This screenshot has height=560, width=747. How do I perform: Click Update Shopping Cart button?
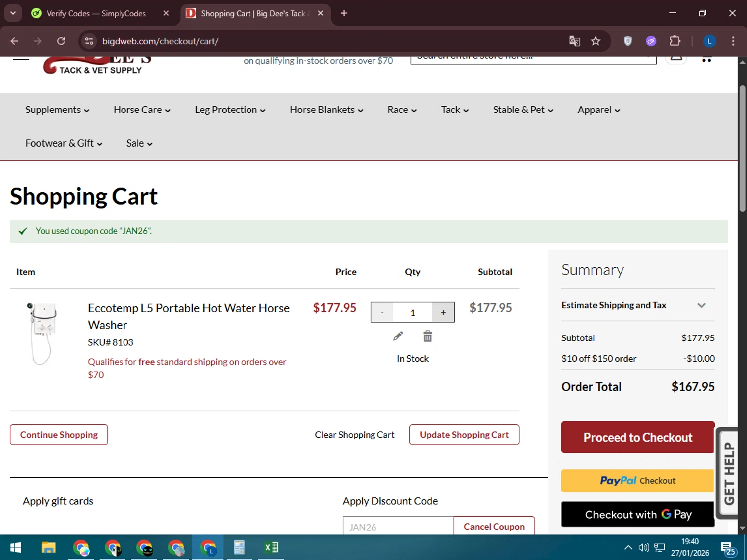pyautogui.click(x=464, y=435)
